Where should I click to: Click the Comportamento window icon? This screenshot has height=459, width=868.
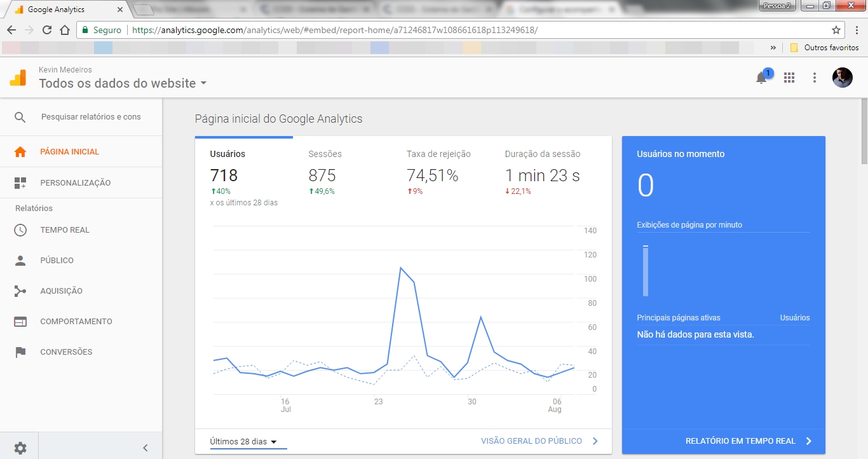tap(20, 322)
